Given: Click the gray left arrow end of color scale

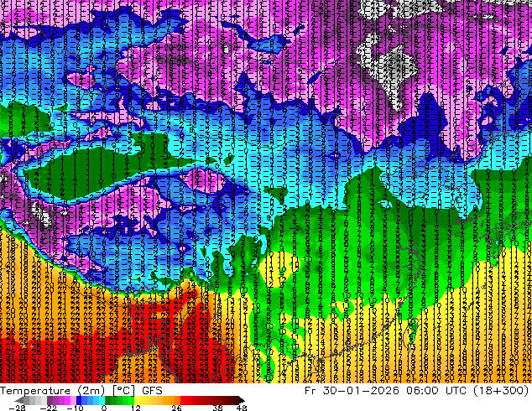Looking at the screenshot, I should pyautogui.click(x=18, y=400).
